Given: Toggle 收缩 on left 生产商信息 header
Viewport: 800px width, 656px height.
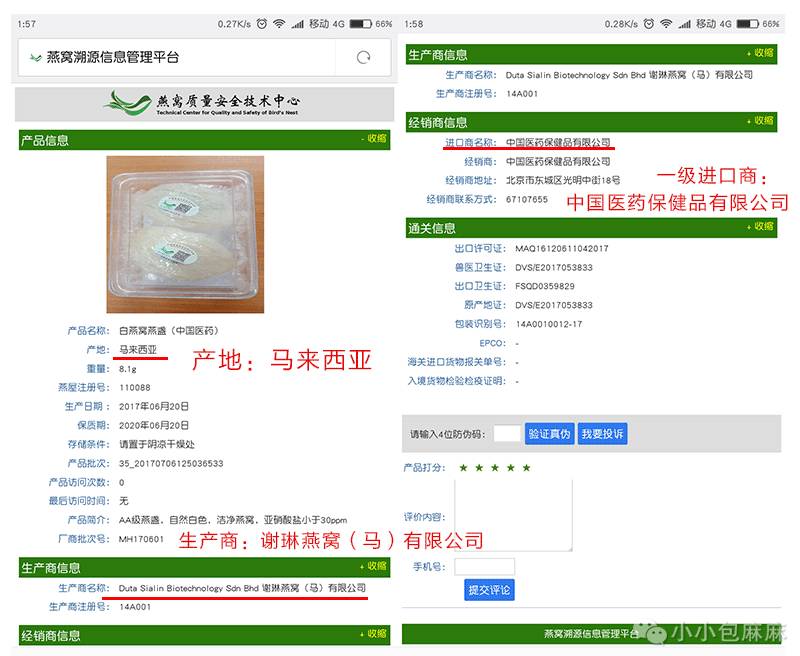Looking at the screenshot, I should 373,566.
